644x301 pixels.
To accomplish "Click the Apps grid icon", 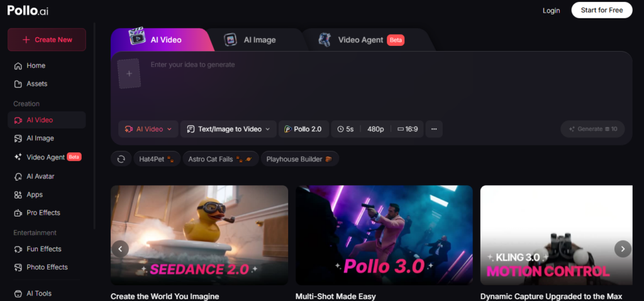I will [18, 195].
